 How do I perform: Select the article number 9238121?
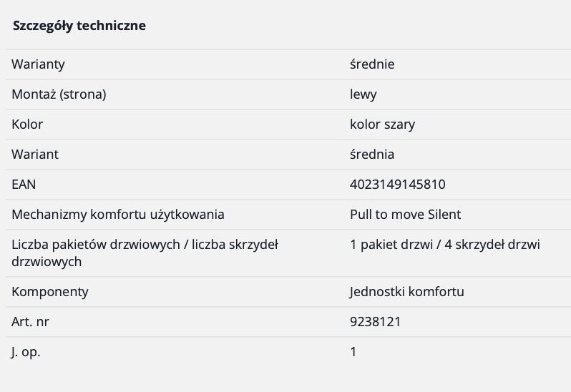point(375,322)
